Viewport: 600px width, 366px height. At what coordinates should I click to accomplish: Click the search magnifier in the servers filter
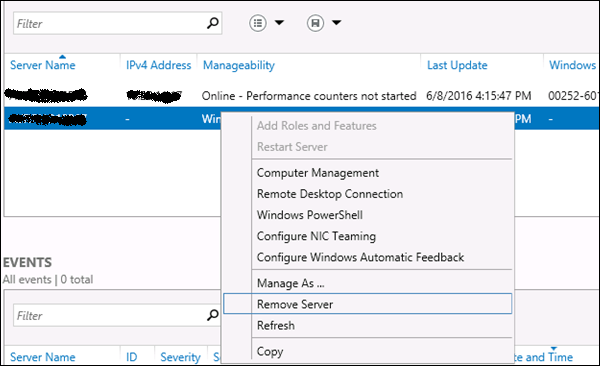212,23
